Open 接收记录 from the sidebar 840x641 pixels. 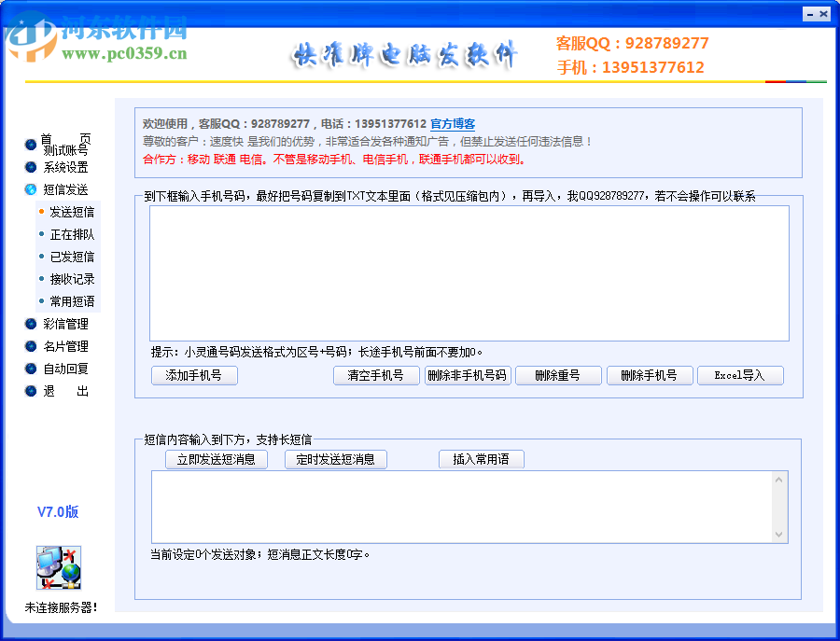(x=73, y=279)
